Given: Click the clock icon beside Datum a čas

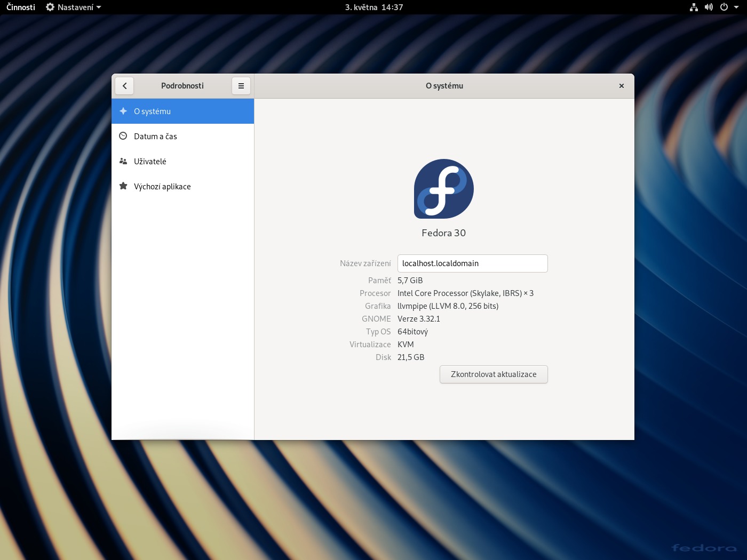Looking at the screenshot, I should (123, 136).
